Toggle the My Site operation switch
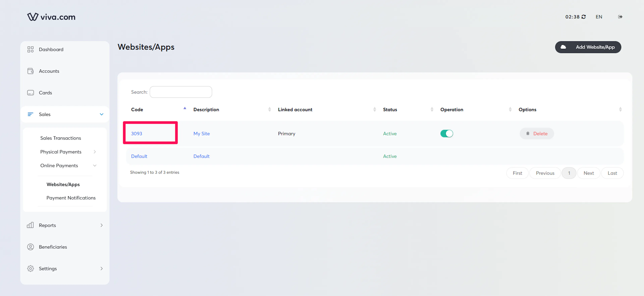The height and width of the screenshot is (296, 644). (x=446, y=134)
